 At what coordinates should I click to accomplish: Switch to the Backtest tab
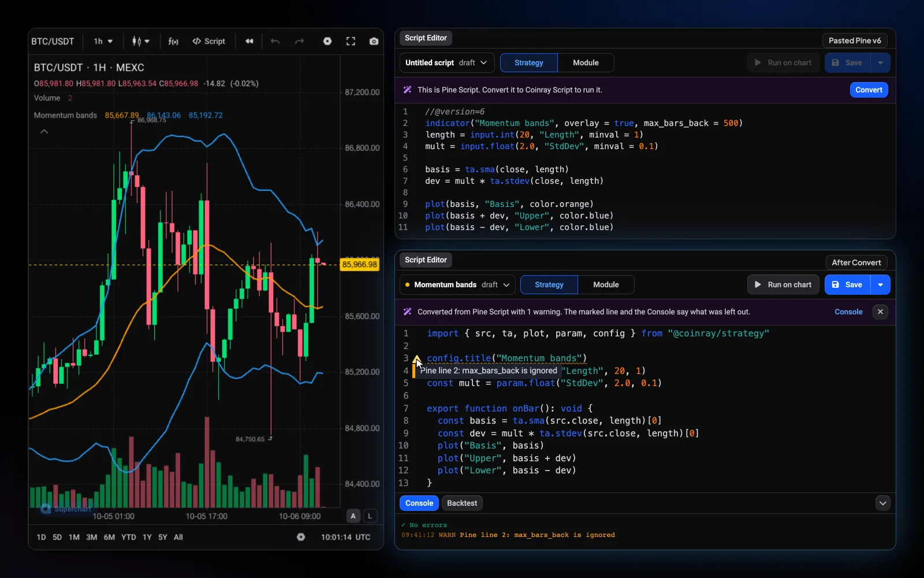pyautogui.click(x=462, y=503)
